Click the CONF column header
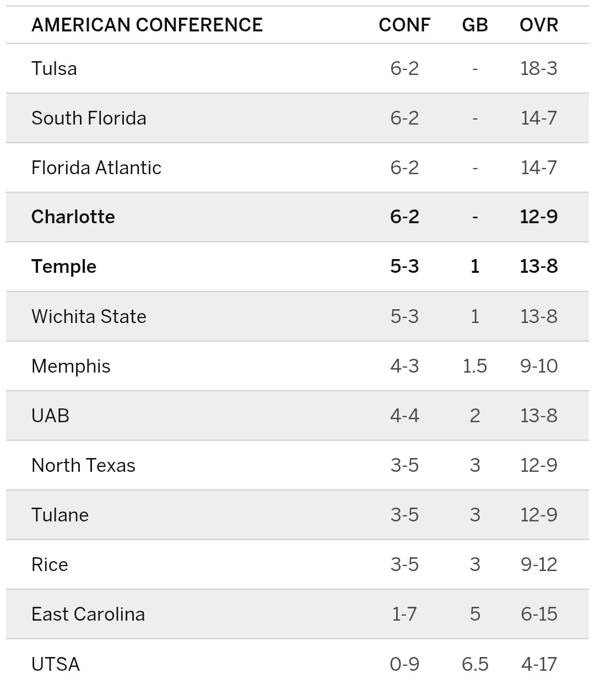595x700 pixels. [x=404, y=25]
